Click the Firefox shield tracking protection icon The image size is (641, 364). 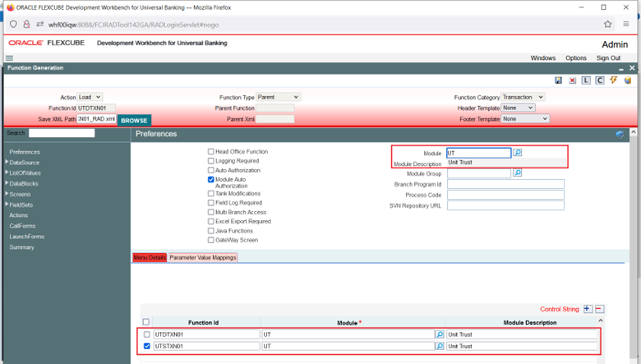(13, 25)
